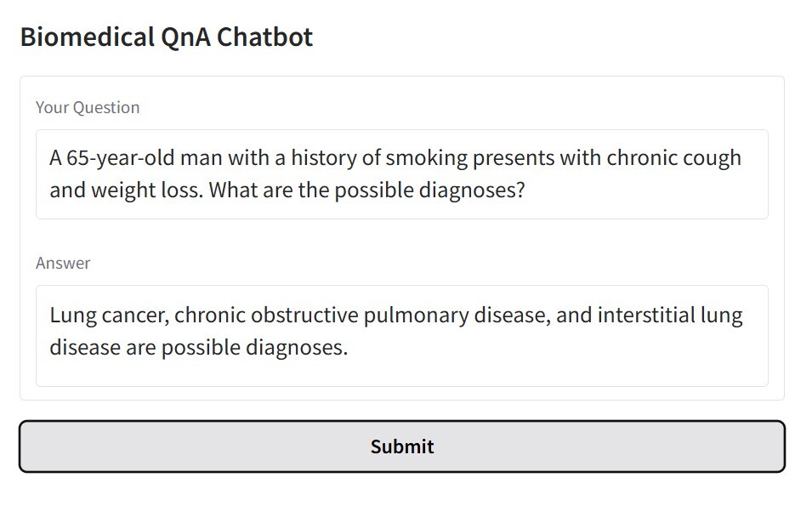Click "possible diagnoses." ending the answer
The height and width of the screenshot is (506, 812).
tap(254, 348)
